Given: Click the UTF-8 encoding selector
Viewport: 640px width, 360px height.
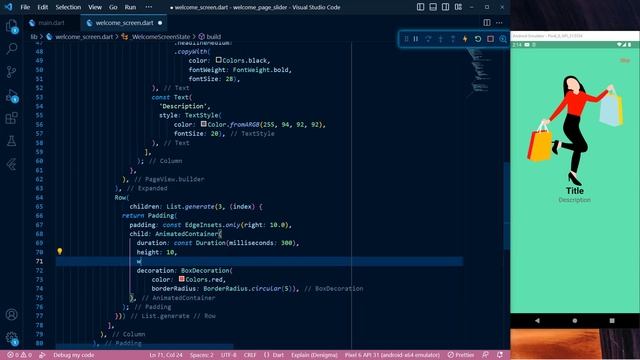Looking at the screenshot, I should 229,355.
